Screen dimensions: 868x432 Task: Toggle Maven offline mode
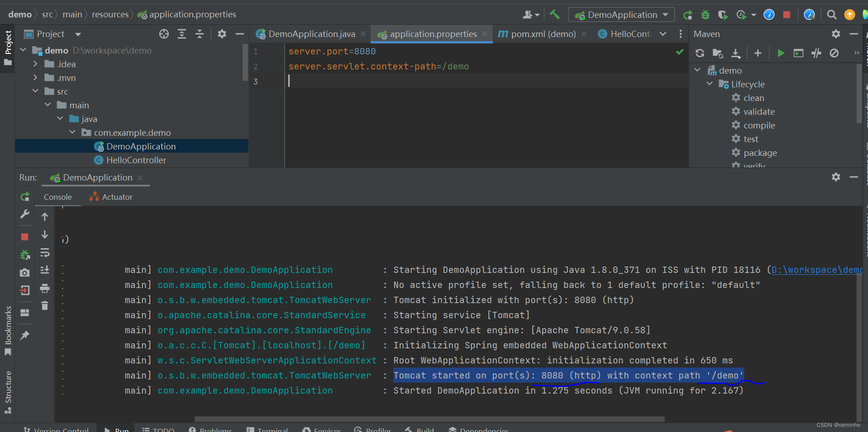click(816, 53)
